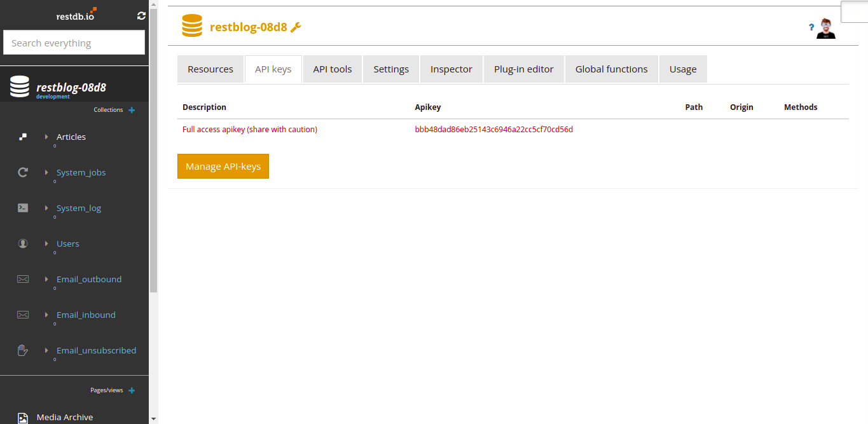
Task: Open the System_jobs collection link
Action: click(81, 172)
